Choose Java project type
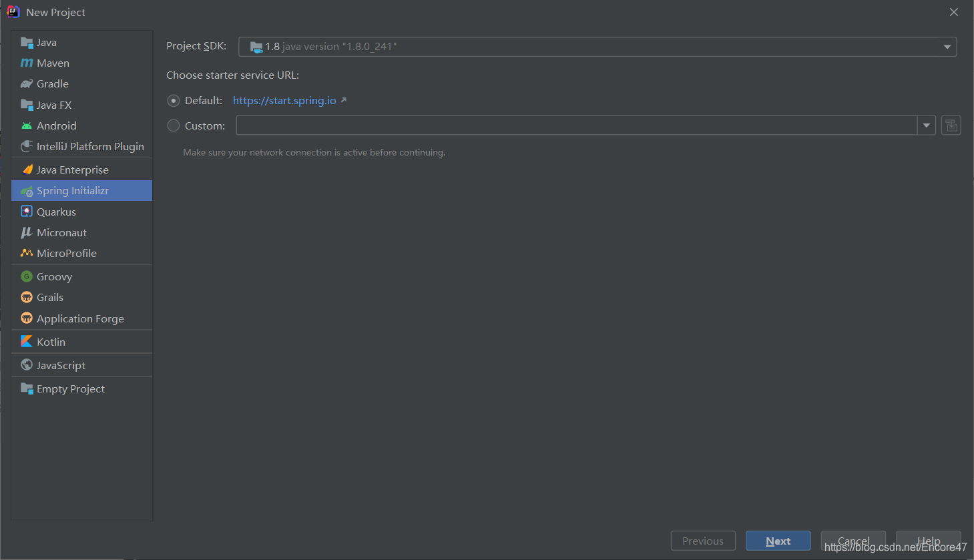Screen dimensions: 974x560 (82, 43)
